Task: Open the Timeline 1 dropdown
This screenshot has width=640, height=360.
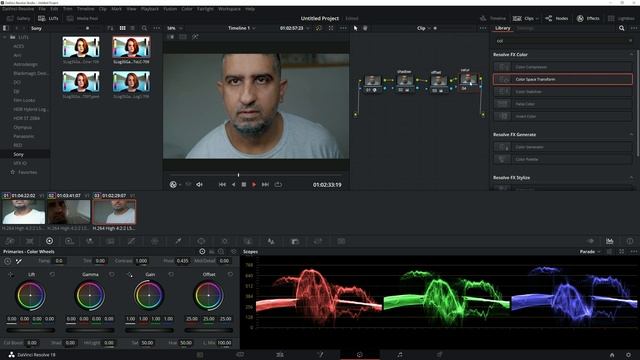Action: click(x=242, y=28)
